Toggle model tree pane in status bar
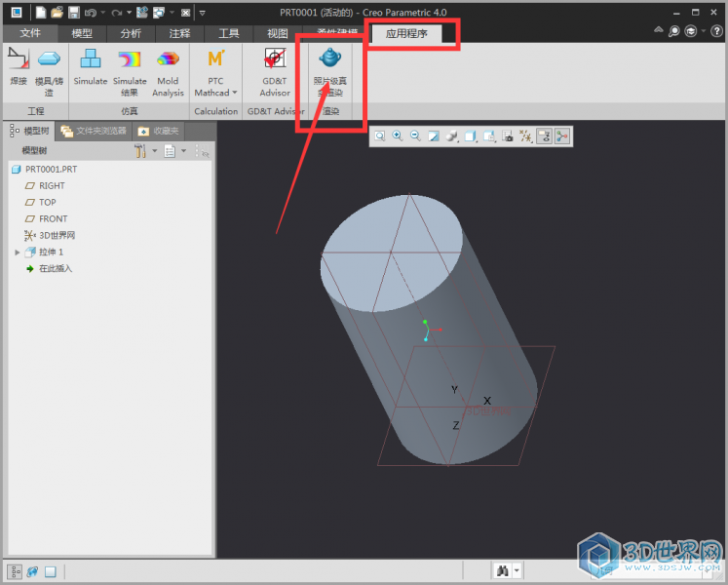Image resolution: width=728 pixels, height=585 pixels. 15,571
